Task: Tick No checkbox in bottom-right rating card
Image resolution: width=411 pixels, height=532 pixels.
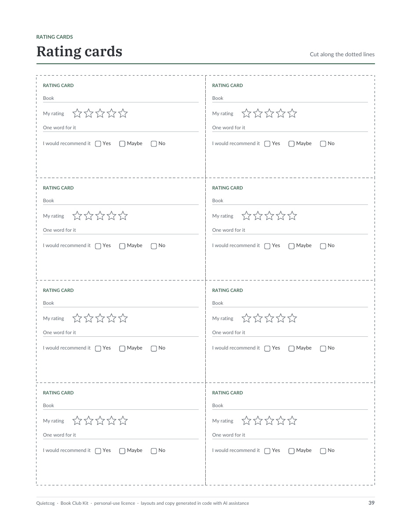Action: pos(323,451)
